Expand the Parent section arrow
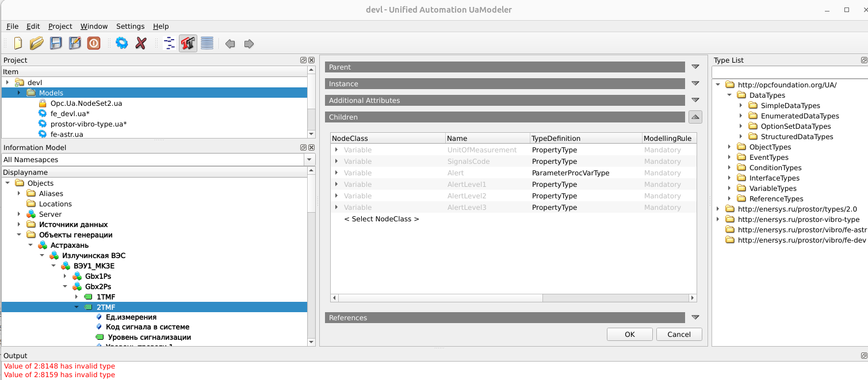 [x=695, y=67]
